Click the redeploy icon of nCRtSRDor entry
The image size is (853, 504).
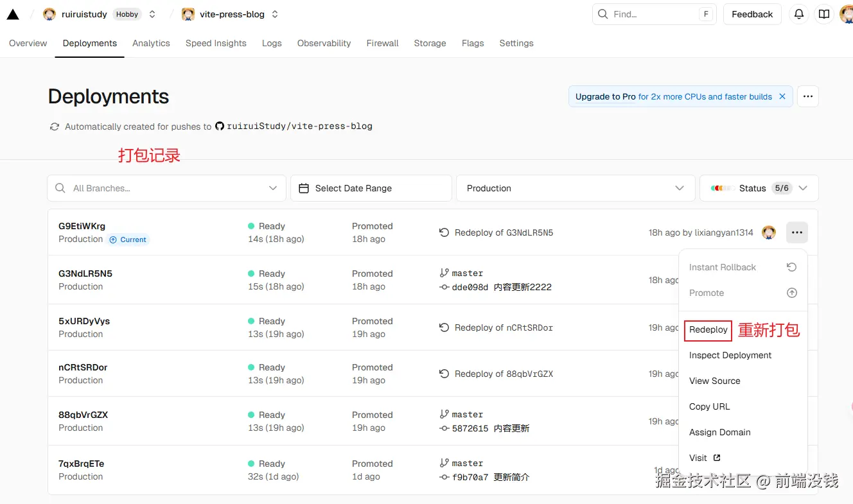(x=444, y=327)
